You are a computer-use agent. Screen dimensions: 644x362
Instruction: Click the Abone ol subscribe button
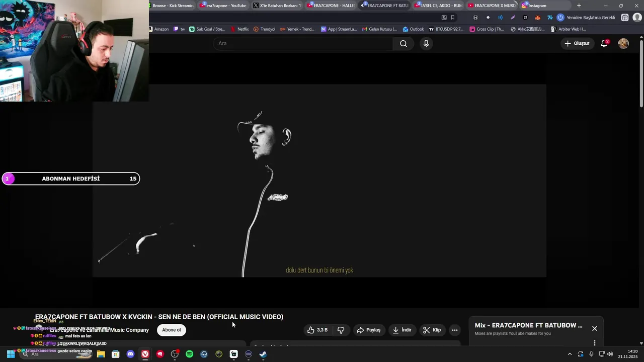click(171, 330)
